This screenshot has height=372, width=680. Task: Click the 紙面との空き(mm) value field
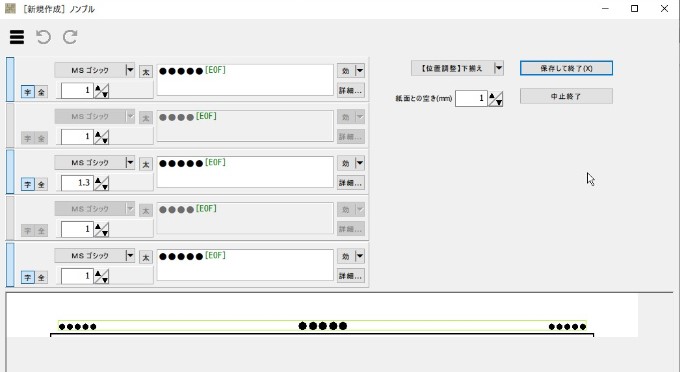click(471, 99)
